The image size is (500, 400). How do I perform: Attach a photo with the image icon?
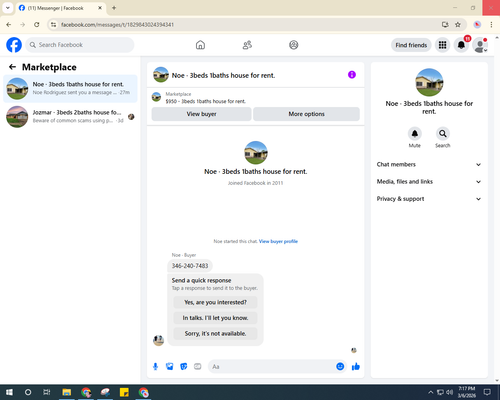pos(170,367)
